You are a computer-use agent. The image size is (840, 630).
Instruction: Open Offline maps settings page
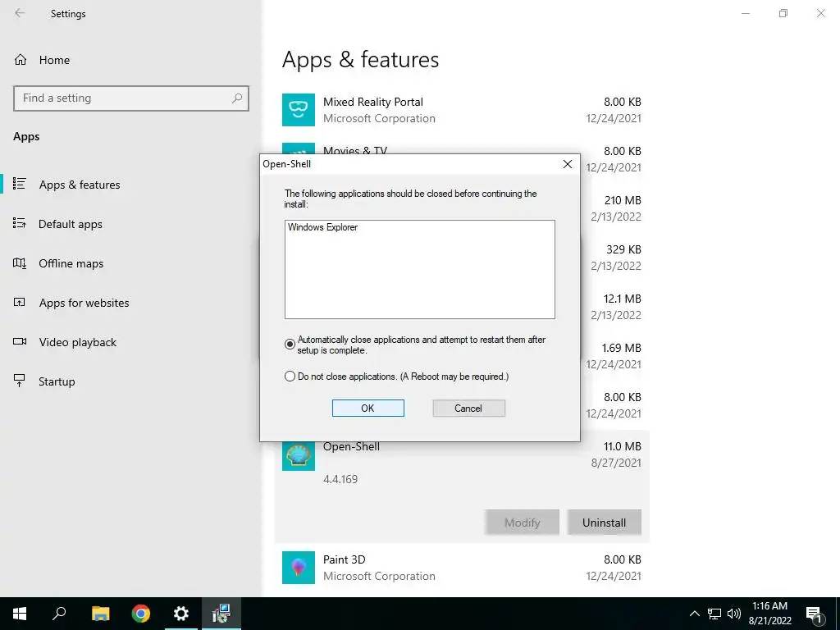tap(71, 263)
